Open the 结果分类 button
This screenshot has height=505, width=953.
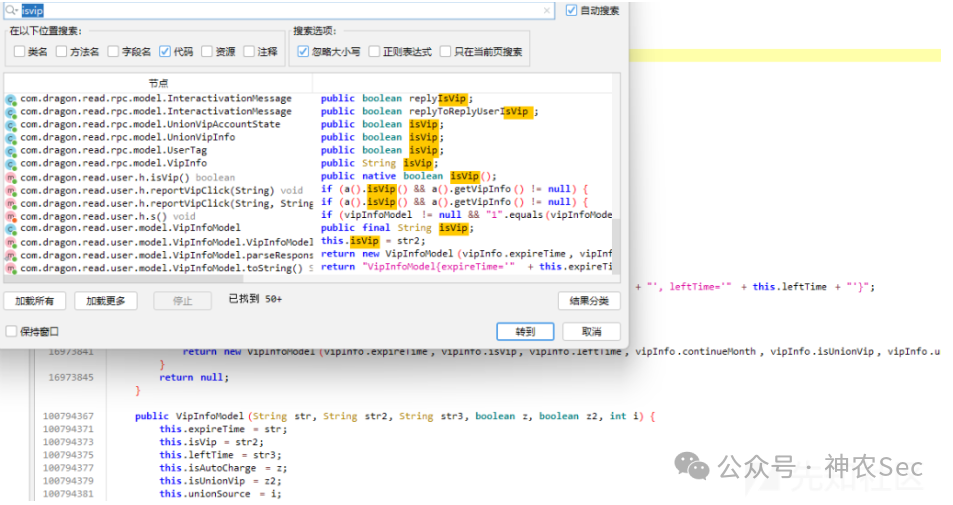tap(589, 301)
